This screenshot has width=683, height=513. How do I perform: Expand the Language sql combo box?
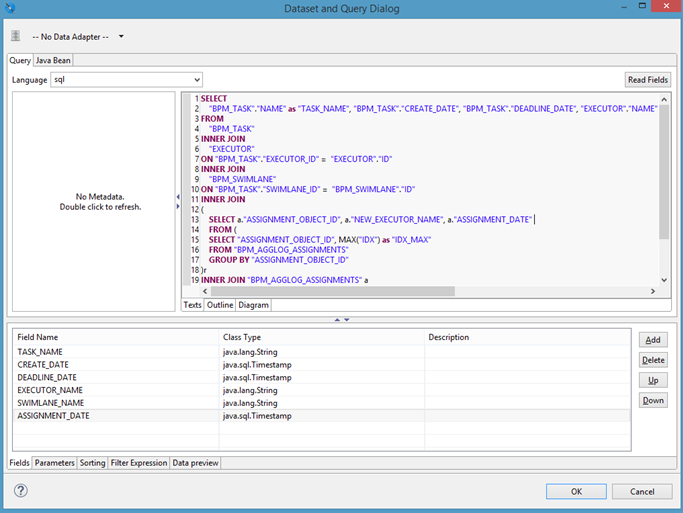[x=196, y=79]
